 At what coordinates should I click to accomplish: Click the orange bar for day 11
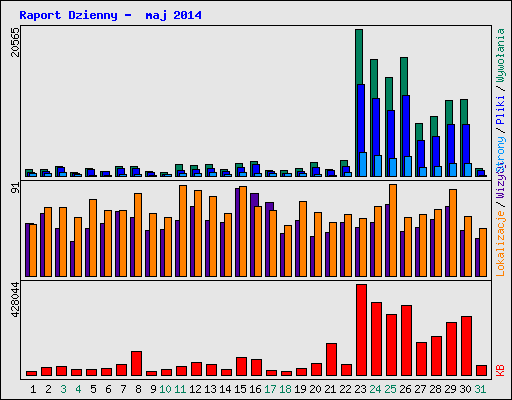pyautogui.click(x=183, y=231)
